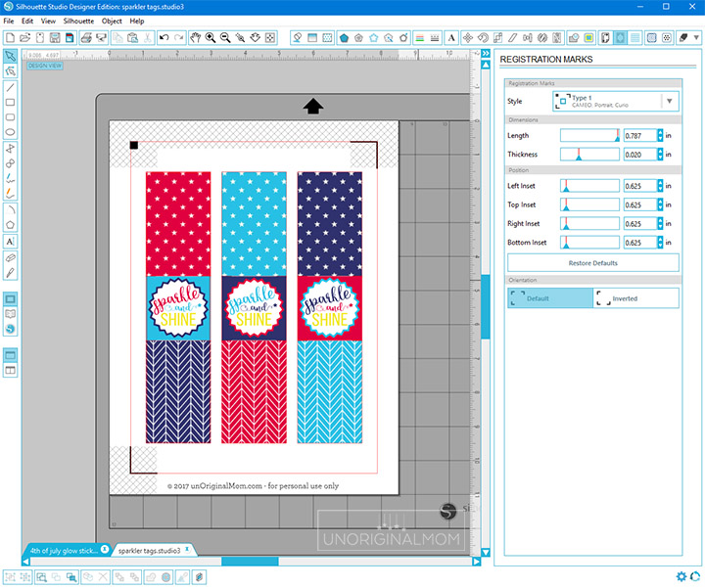Click the DESIGN VIEW label button
705x588 pixels.
click(x=44, y=66)
